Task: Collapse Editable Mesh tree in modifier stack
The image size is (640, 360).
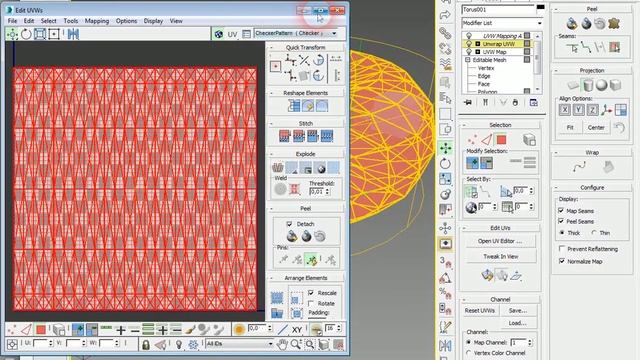Action: (468, 60)
